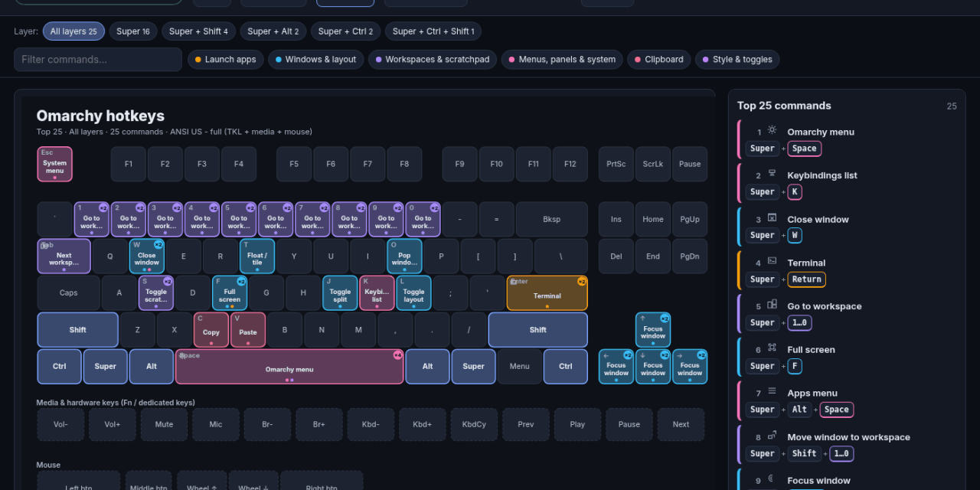The image size is (980, 490).
Task: Switch to the Super + Alt 2 layer
Action: pos(273,31)
